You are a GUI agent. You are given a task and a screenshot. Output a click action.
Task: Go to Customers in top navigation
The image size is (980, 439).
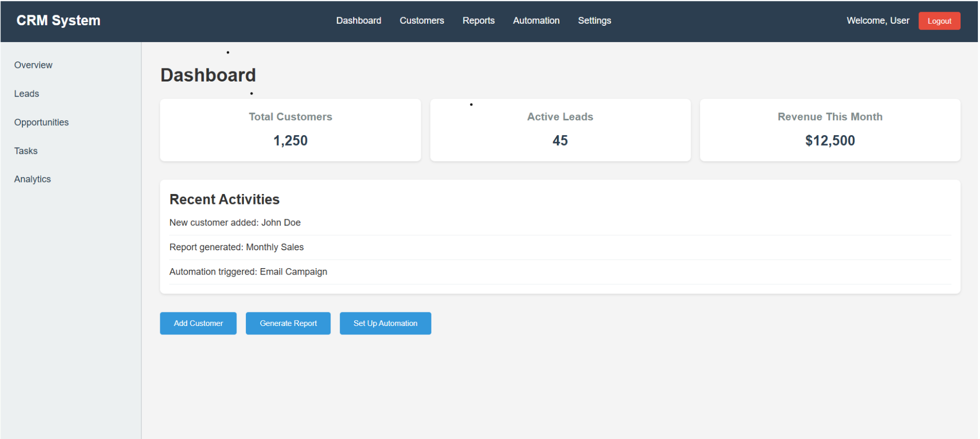pyautogui.click(x=421, y=21)
